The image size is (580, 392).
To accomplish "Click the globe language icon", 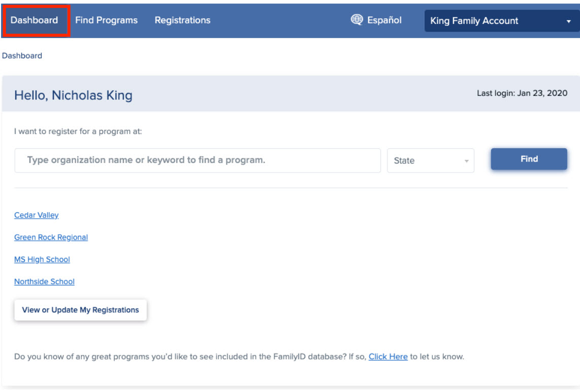I will (357, 20).
